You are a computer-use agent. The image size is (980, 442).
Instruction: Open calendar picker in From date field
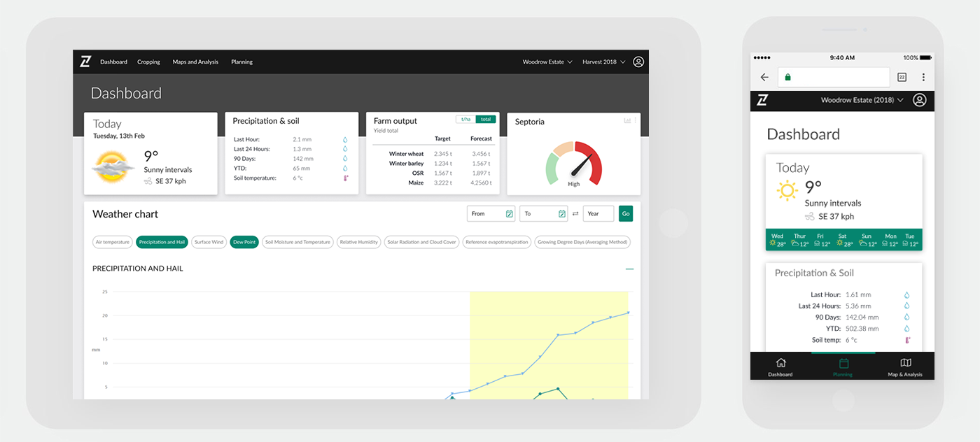tap(509, 214)
